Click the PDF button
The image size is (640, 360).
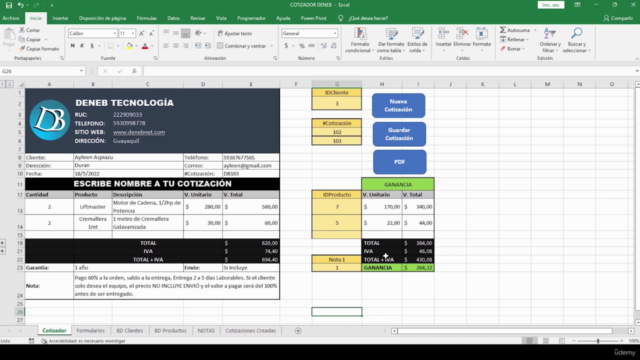pyautogui.click(x=400, y=162)
